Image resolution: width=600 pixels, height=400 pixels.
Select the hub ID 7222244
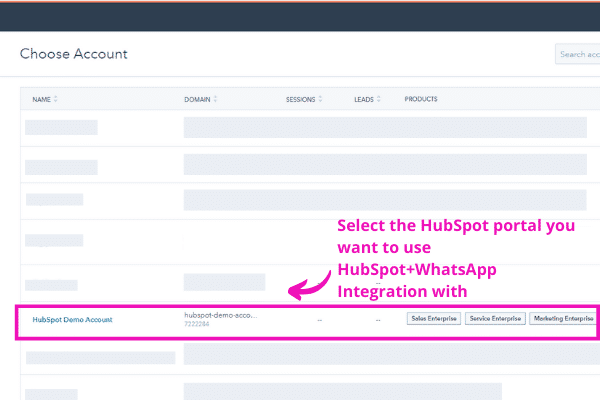(197, 324)
